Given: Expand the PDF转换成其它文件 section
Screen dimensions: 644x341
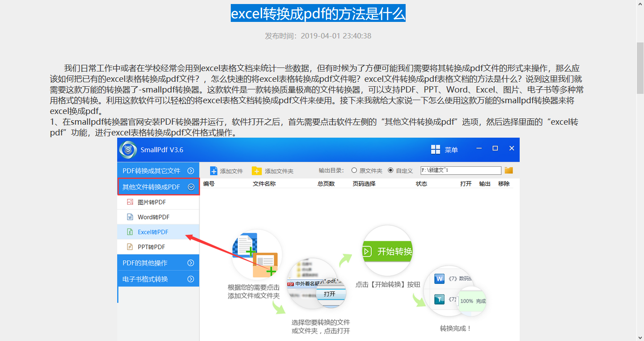Looking at the screenshot, I should 158,170.
